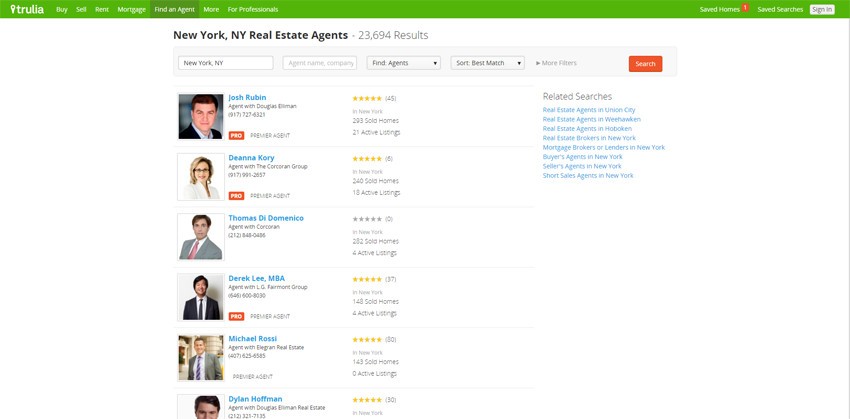Click Michael Rossi's profile photo
The width and height of the screenshot is (850, 419).
(201, 358)
